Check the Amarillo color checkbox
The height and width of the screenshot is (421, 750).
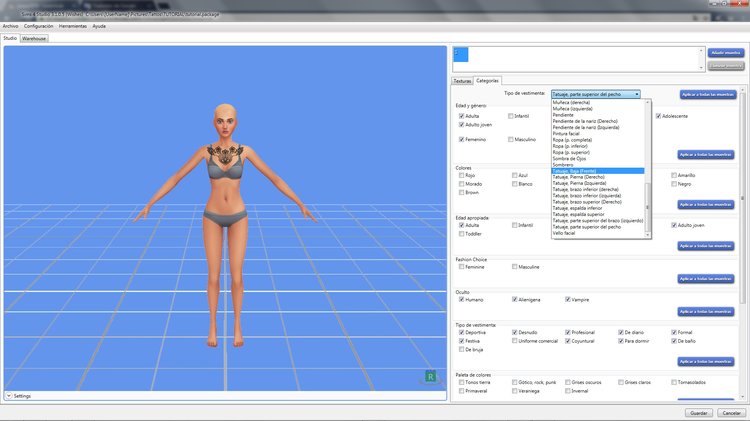(673, 176)
